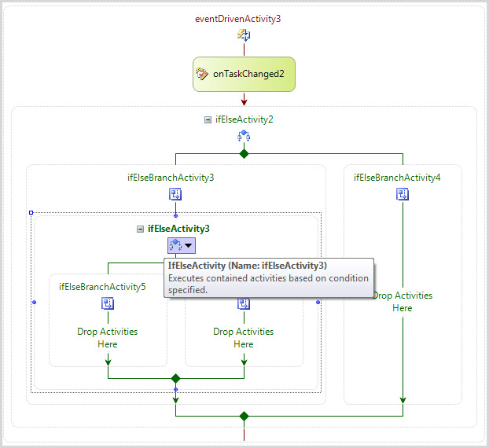Click branch icon below the tooltip
This screenshot has width=489, height=448.
(x=244, y=303)
